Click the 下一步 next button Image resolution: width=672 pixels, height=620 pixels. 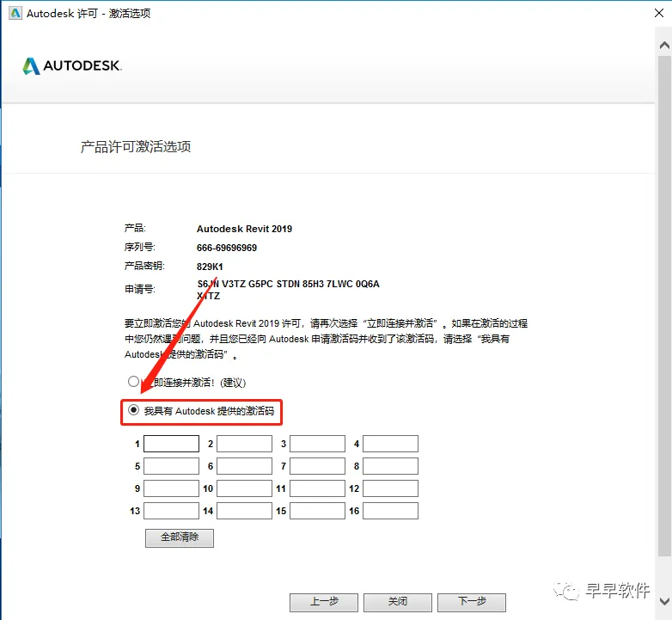coord(472,602)
